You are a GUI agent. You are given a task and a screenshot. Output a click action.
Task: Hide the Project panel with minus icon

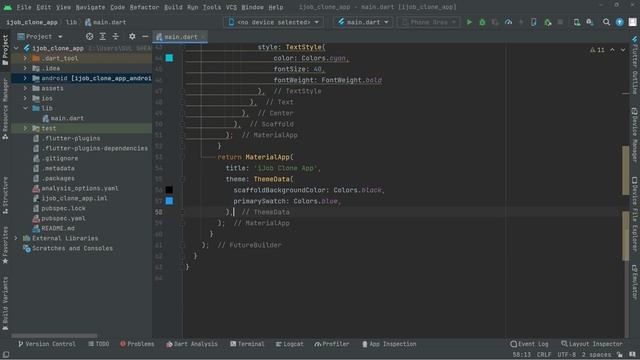[x=145, y=37]
